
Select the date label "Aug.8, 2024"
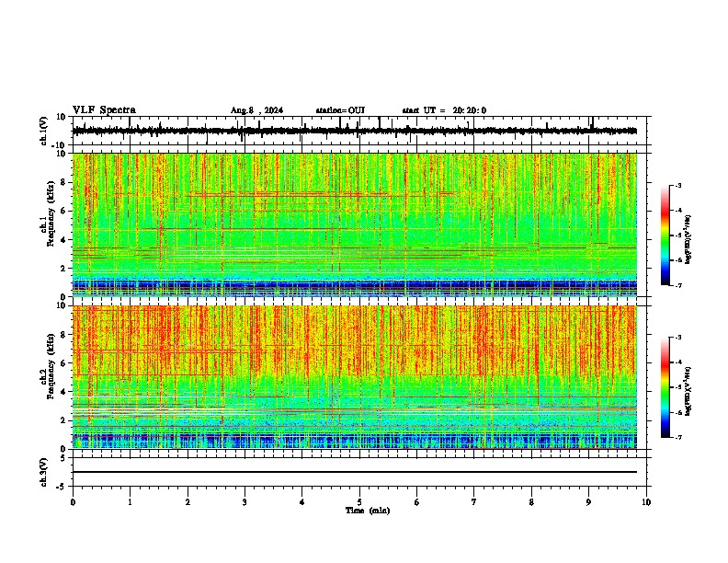pyautogui.click(x=256, y=110)
